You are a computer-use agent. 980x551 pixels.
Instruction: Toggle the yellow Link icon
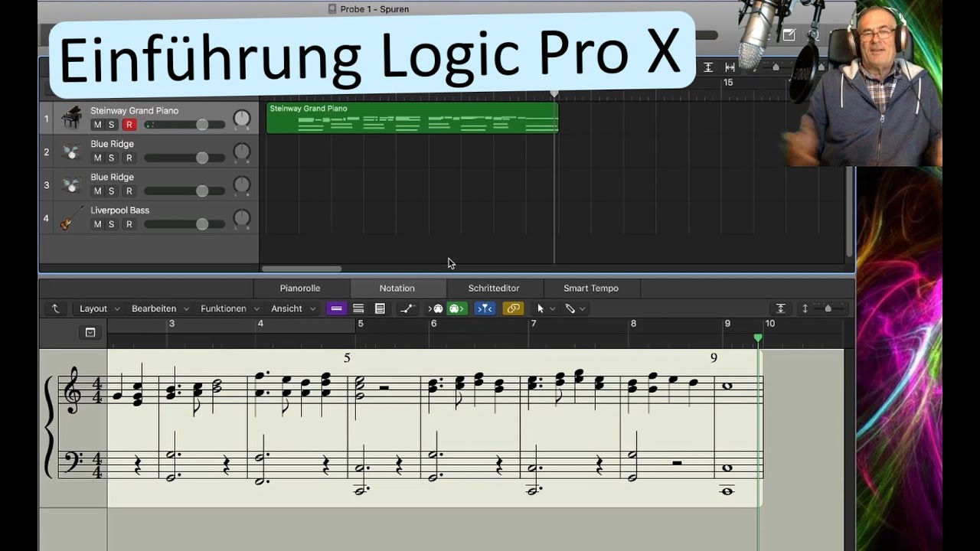(x=513, y=308)
